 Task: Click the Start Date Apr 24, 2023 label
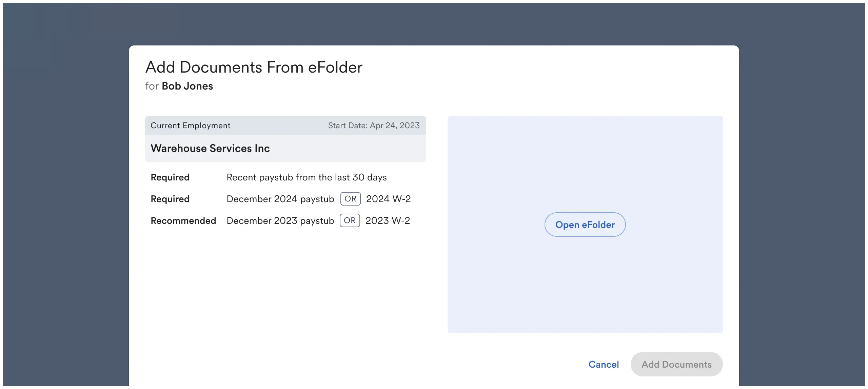(373, 125)
